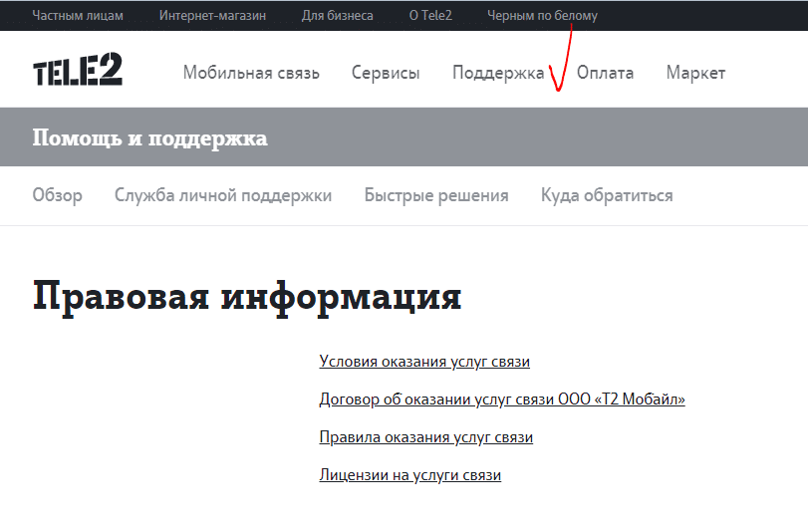Go to Интернет-магазин in top bar
This screenshot has width=808, height=532.
212,16
